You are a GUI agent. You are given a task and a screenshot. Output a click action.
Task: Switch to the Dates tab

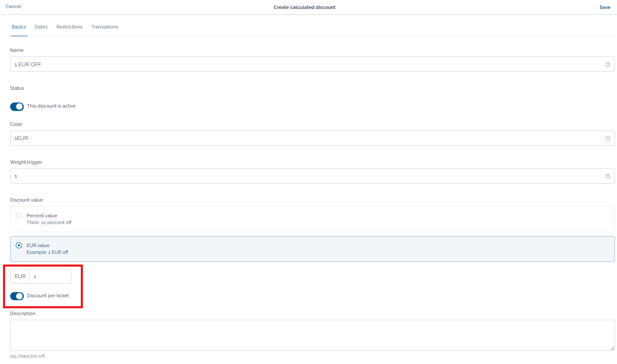point(41,27)
